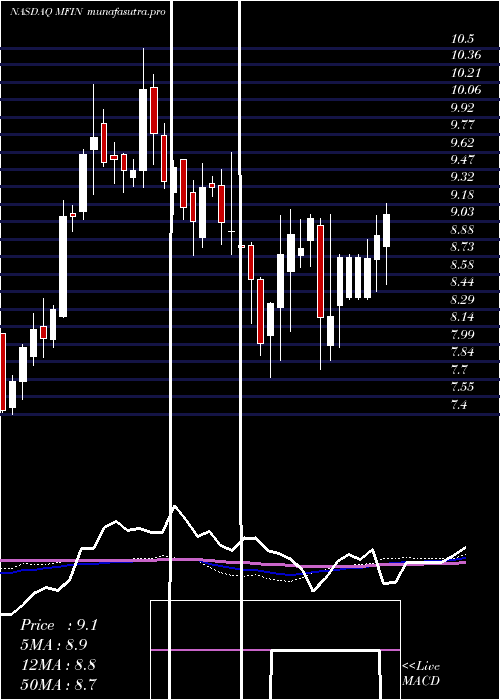Viewport: 500px width, 700px height.
Task: Click the 9.62 price axis label
Action: click(462, 142)
